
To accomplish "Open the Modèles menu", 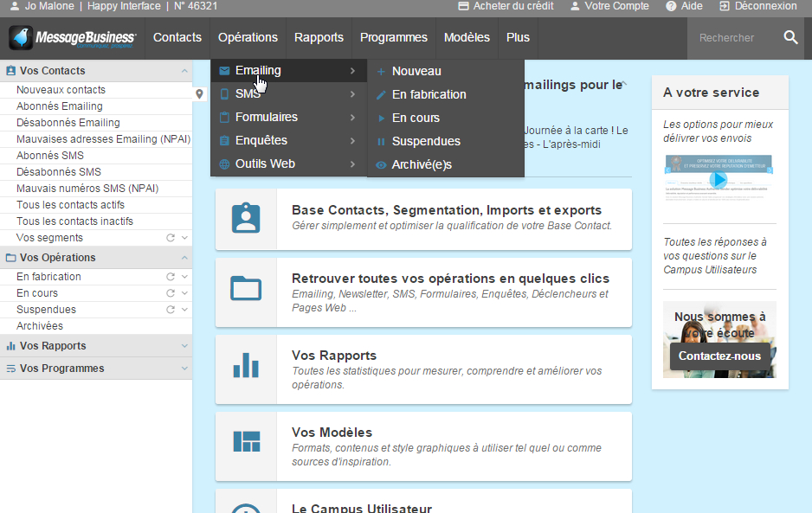I will pos(467,38).
